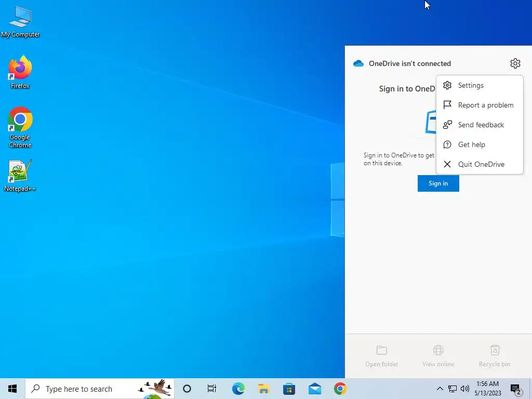
Task: Click the flag icon beside Report a problem
Action: [x=447, y=105]
